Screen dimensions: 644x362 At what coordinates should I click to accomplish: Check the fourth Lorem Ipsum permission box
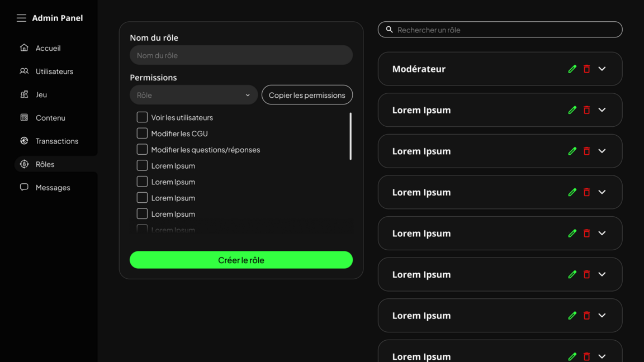pyautogui.click(x=142, y=214)
